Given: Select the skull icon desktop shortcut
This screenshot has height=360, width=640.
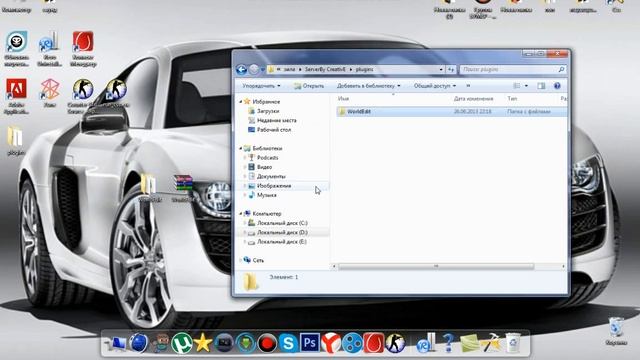Looking at the screenshot, I should click(x=17, y=48).
